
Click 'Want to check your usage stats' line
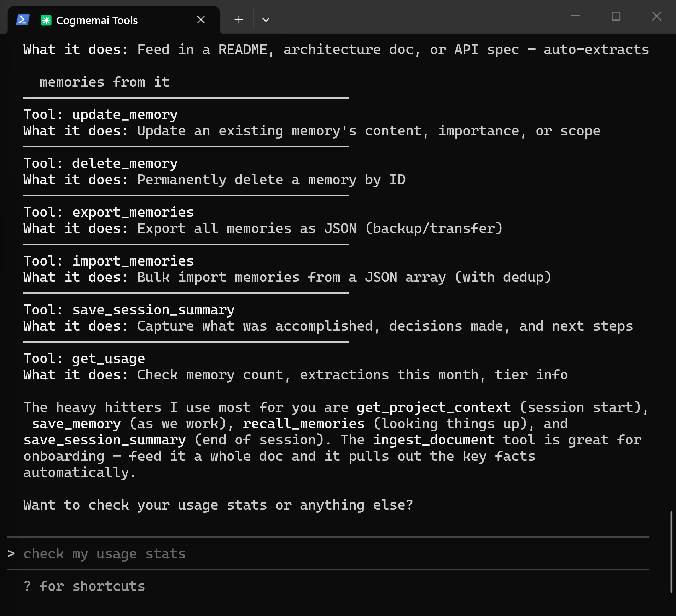coord(218,505)
